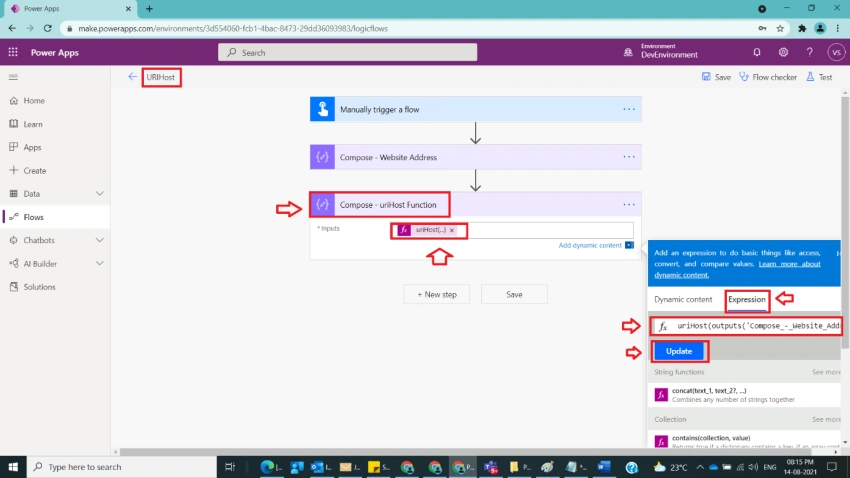850x478 pixels.
Task: Click the Test flask icon
Action: click(810, 76)
